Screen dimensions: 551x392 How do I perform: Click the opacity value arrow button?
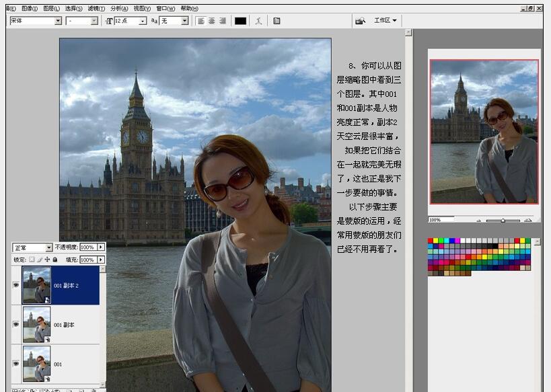click(x=100, y=246)
